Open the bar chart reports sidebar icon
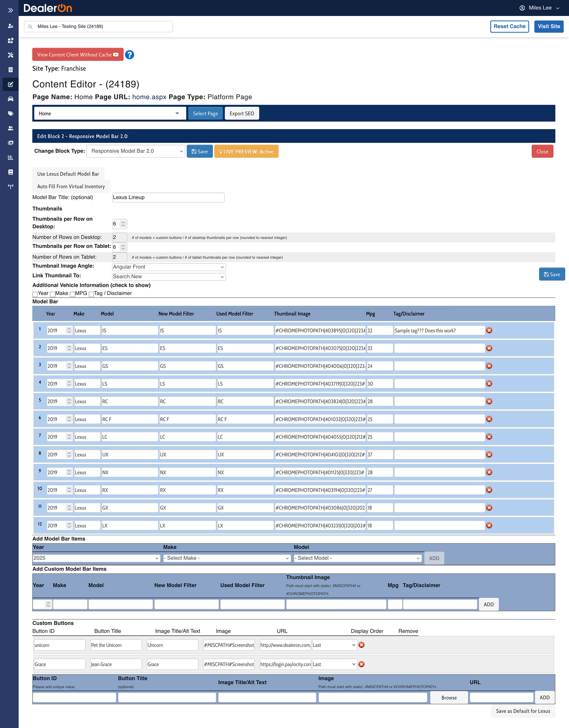The height and width of the screenshot is (728, 569). [x=10, y=157]
